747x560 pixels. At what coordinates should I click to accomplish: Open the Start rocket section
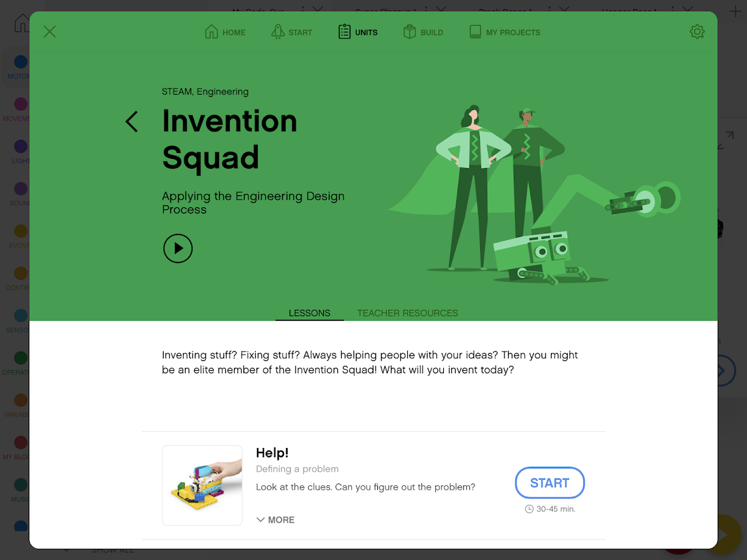tap(292, 32)
